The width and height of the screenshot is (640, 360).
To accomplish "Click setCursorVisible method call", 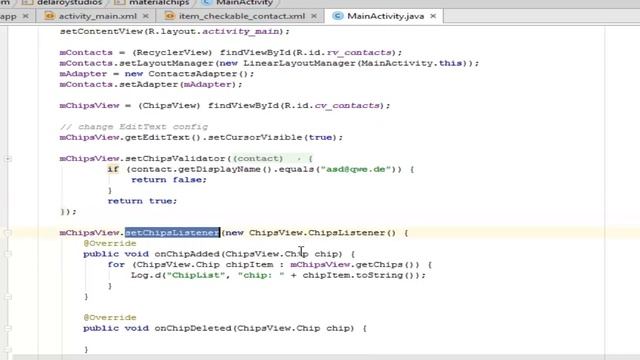I will pos(255,138).
